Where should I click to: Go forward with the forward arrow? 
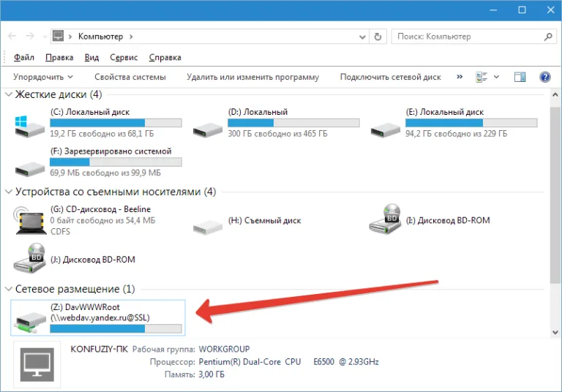pyautogui.click(x=30, y=36)
